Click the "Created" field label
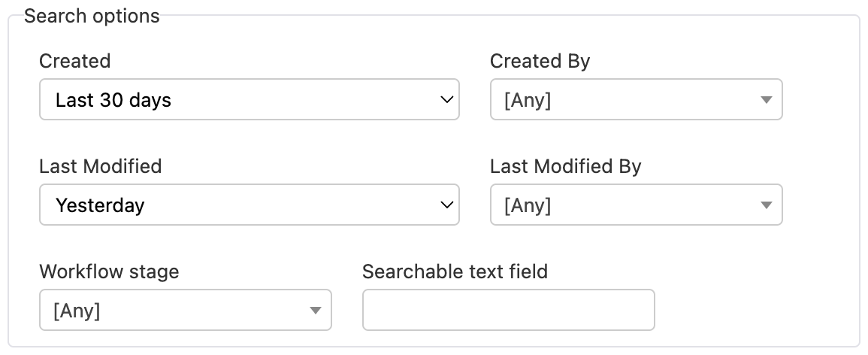 pyautogui.click(x=74, y=62)
